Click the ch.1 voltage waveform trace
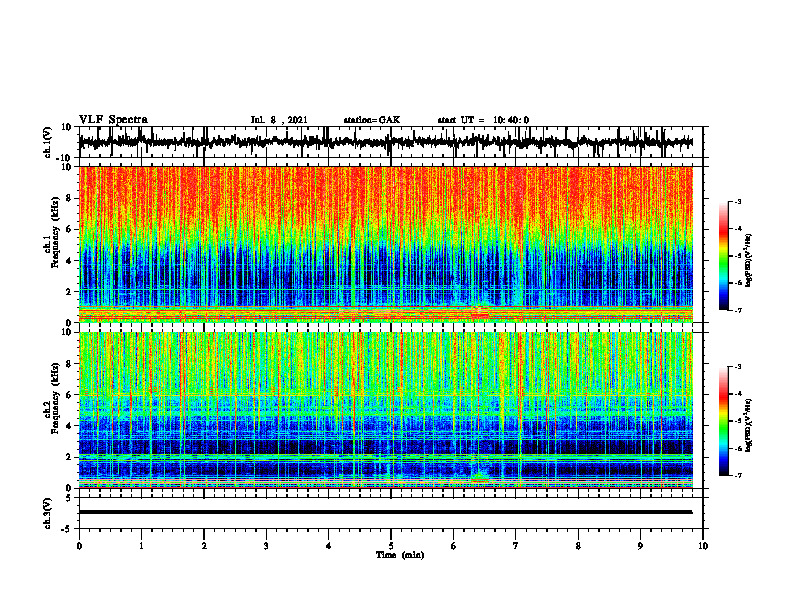The width and height of the screenshot is (792, 612). click(x=385, y=142)
